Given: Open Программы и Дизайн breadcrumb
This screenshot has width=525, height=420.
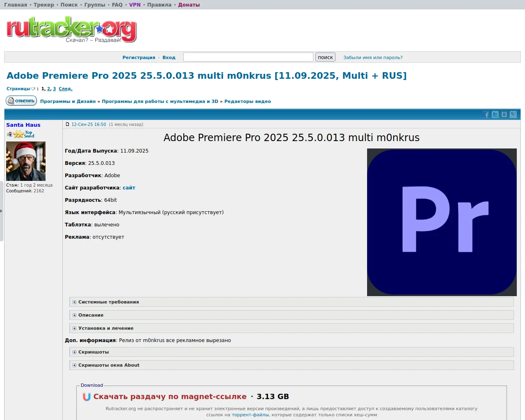Looking at the screenshot, I should pos(68,101).
